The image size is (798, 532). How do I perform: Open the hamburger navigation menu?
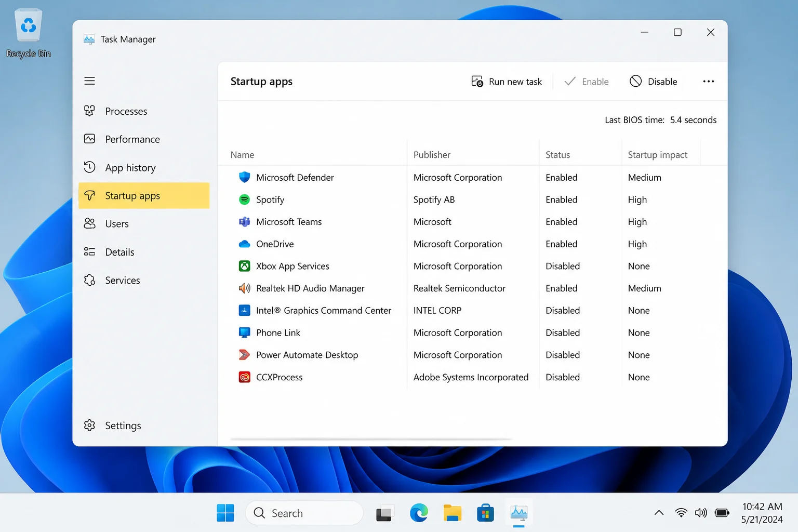coord(89,81)
